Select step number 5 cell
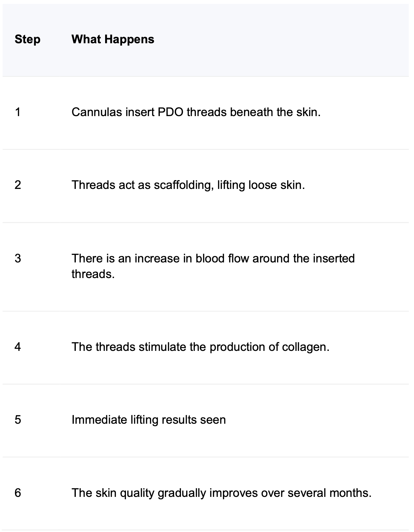Image resolution: width=414 pixels, height=532 pixels. pyautogui.click(x=18, y=420)
